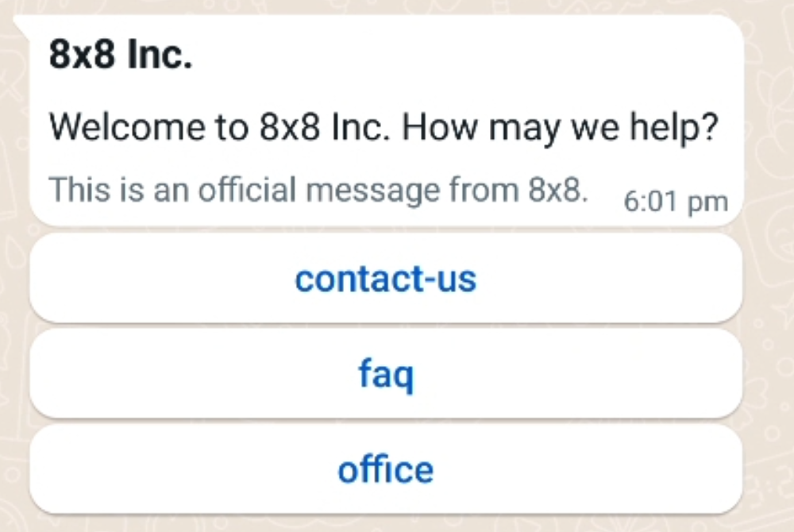Select the faq reply option
The image size is (794, 532).
[386, 374]
